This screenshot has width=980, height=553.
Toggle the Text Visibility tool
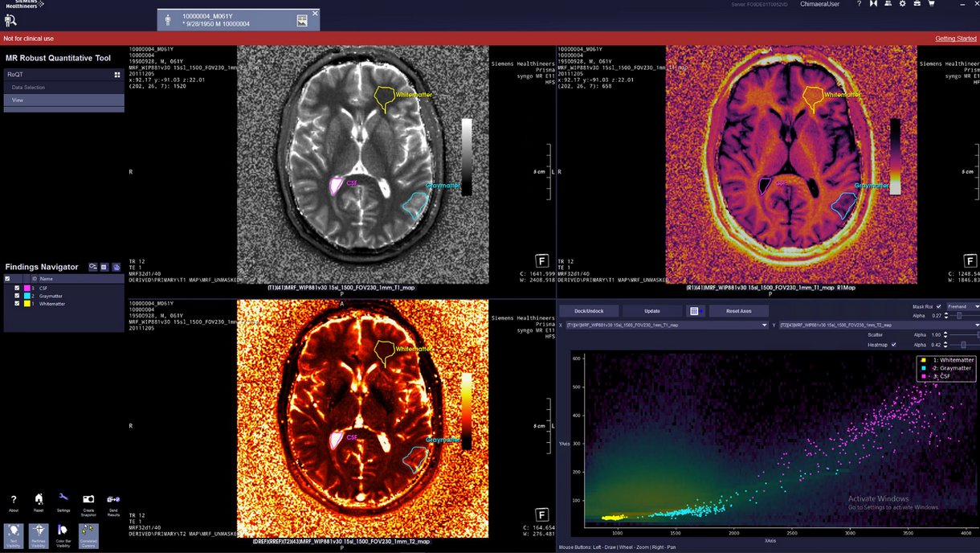(x=14, y=536)
